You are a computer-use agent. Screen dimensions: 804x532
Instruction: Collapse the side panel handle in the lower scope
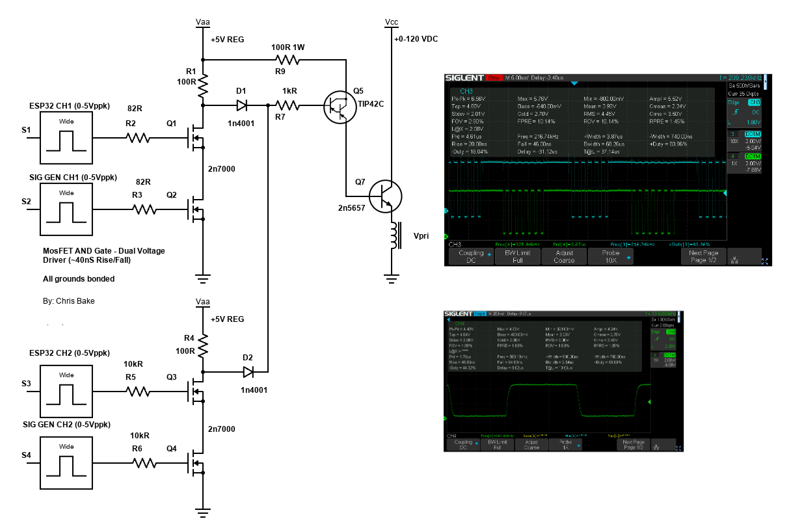[x=680, y=317]
